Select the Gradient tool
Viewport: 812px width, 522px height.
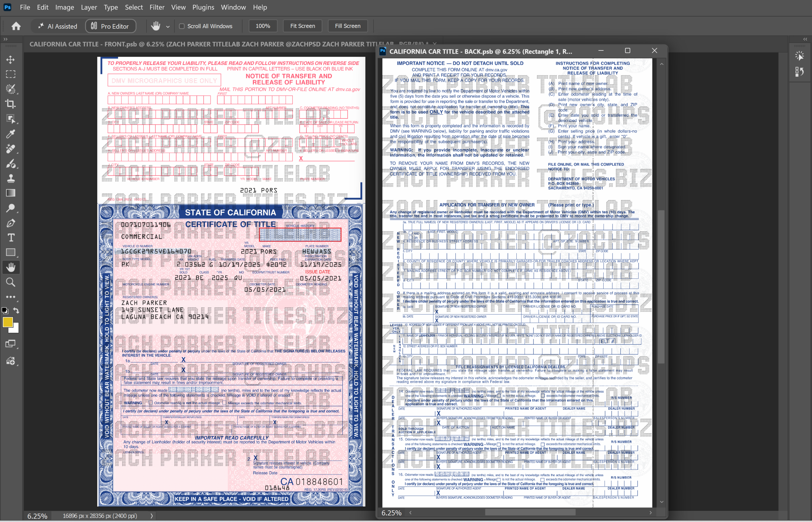pos(10,193)
